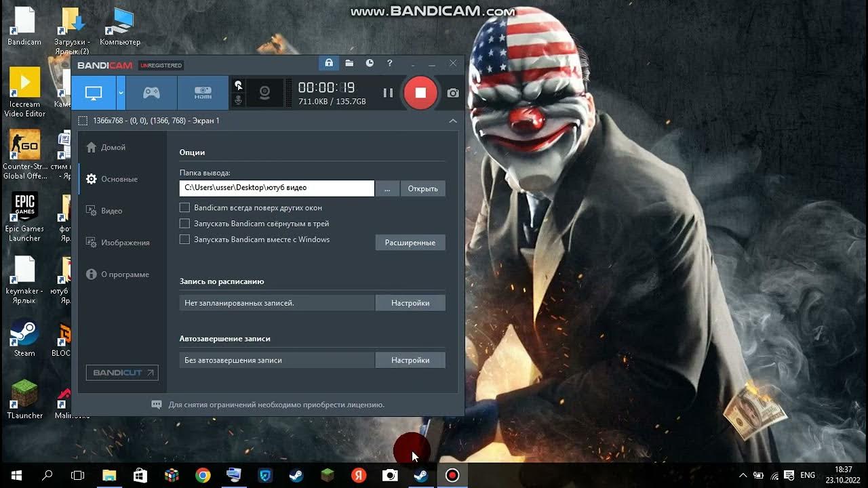868x488 pixels.
Task: Select Bandicam screen recording mode
Action: [x=94, y=93]
